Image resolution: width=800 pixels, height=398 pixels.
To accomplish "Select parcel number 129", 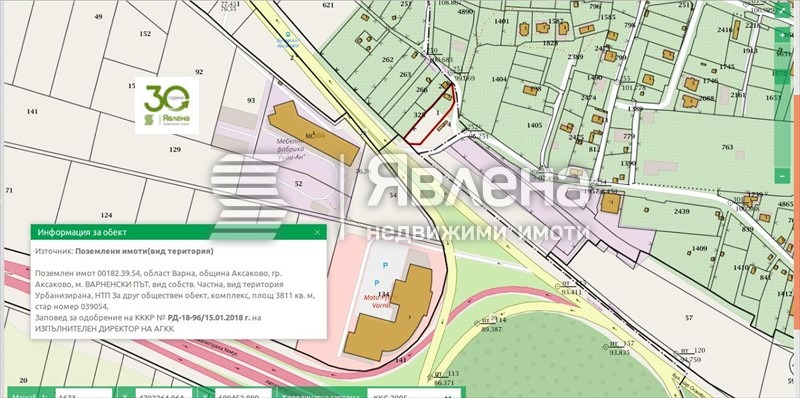I will (x=175, y=150).
